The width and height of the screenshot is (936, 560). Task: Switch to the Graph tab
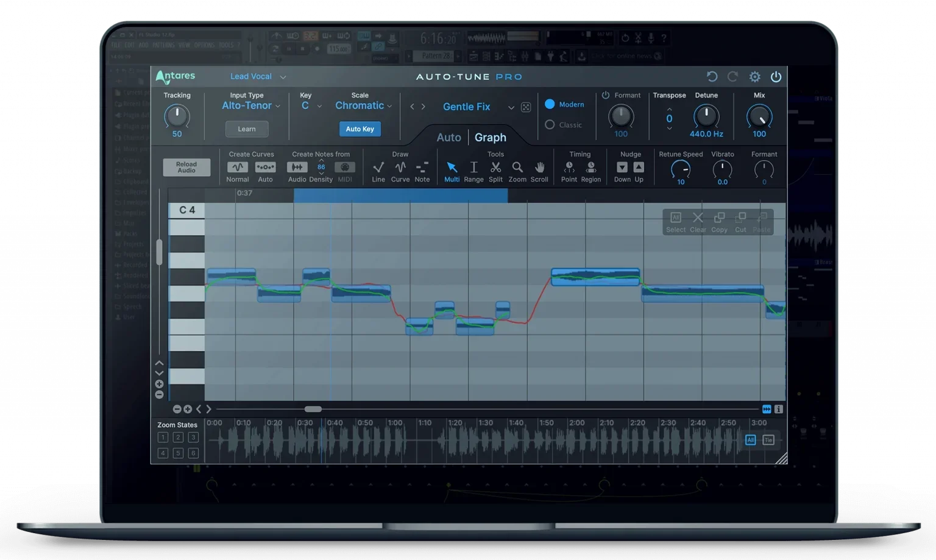click(490, 138)
